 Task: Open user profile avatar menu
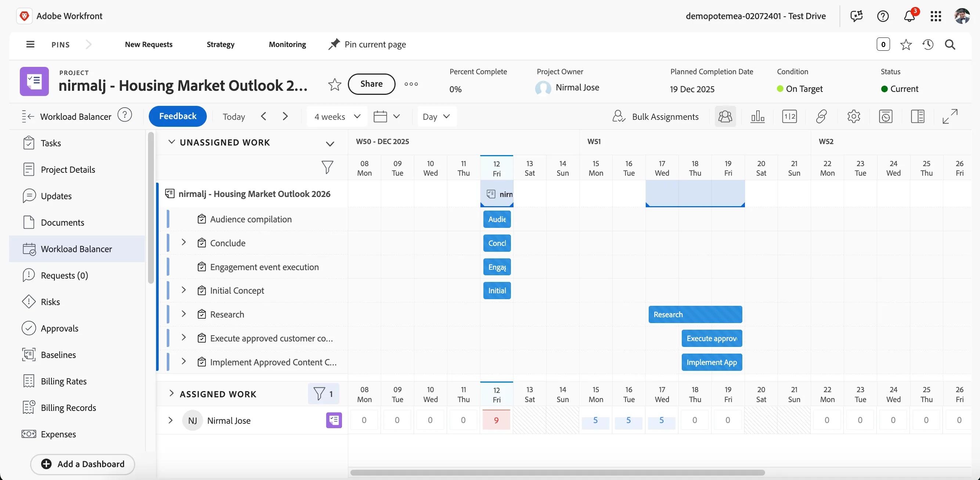pos(962,16)
